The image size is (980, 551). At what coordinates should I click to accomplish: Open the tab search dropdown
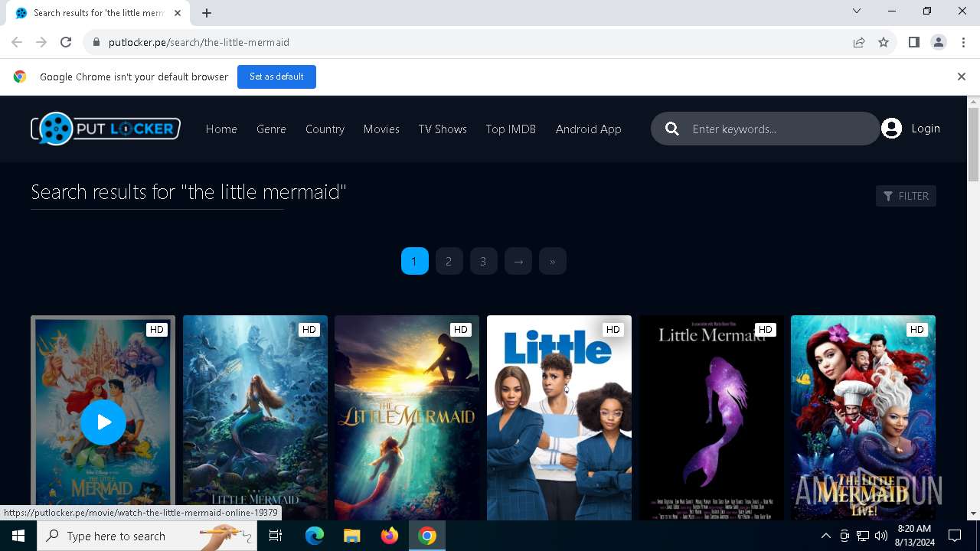857,11
